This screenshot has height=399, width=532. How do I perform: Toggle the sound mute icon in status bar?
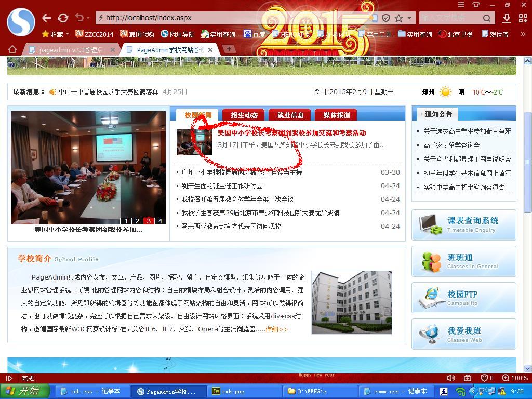pyautogui.click(x=451, y=378)
